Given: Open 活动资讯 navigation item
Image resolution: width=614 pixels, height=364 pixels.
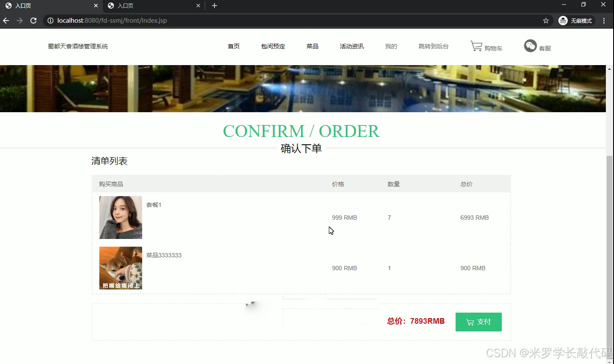Looking at the screenshot, I should (352, 46).
